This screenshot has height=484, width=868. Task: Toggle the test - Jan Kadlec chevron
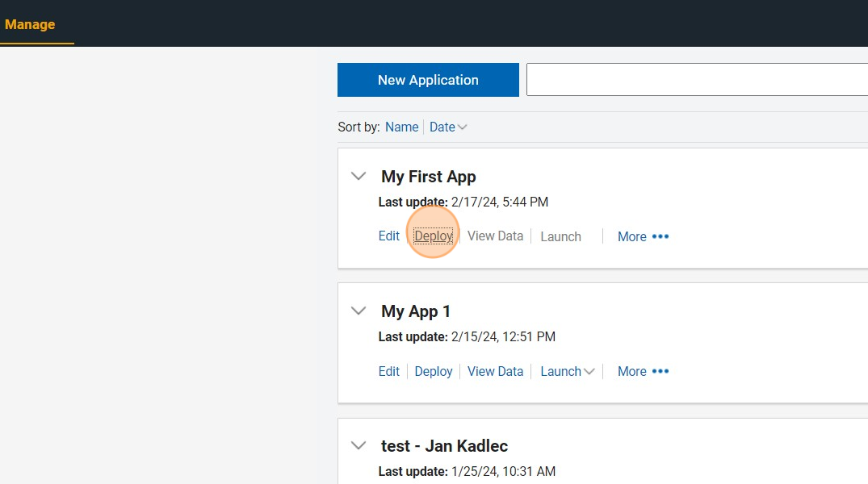click(359, 445)
